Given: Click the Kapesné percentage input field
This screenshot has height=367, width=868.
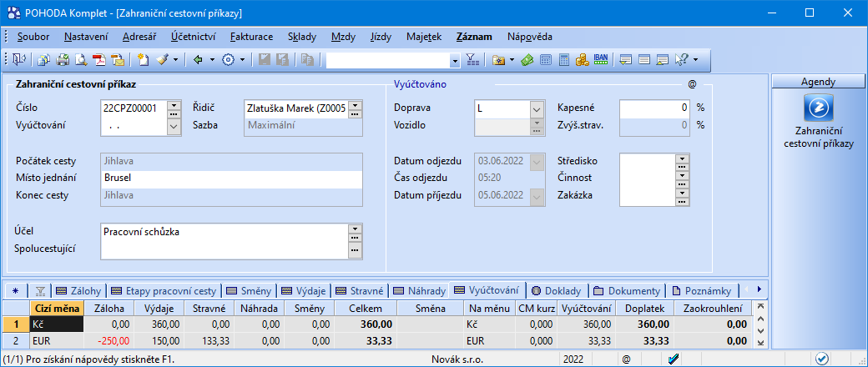Looking at the screenshot, I should coord(654,108).
